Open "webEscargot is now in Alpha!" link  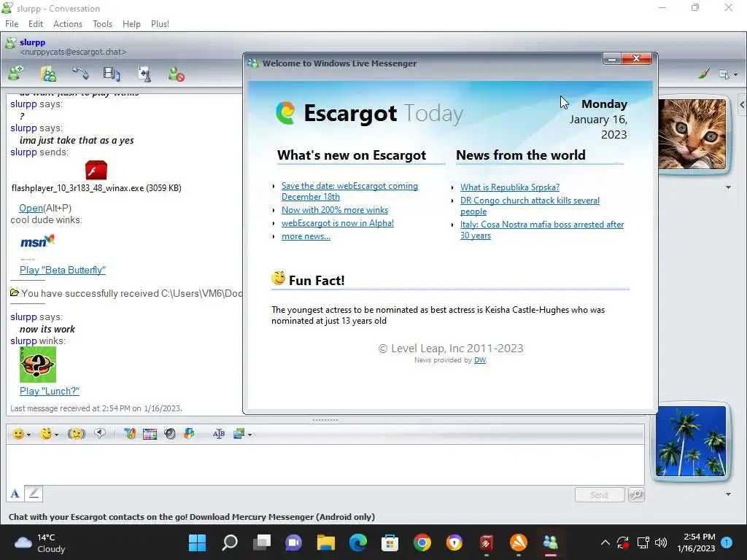338,223
